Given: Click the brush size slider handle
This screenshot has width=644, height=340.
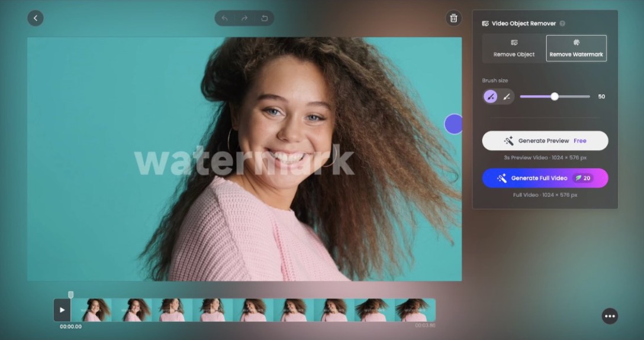Looking at the screenshot, I should (x=555, y=96).
